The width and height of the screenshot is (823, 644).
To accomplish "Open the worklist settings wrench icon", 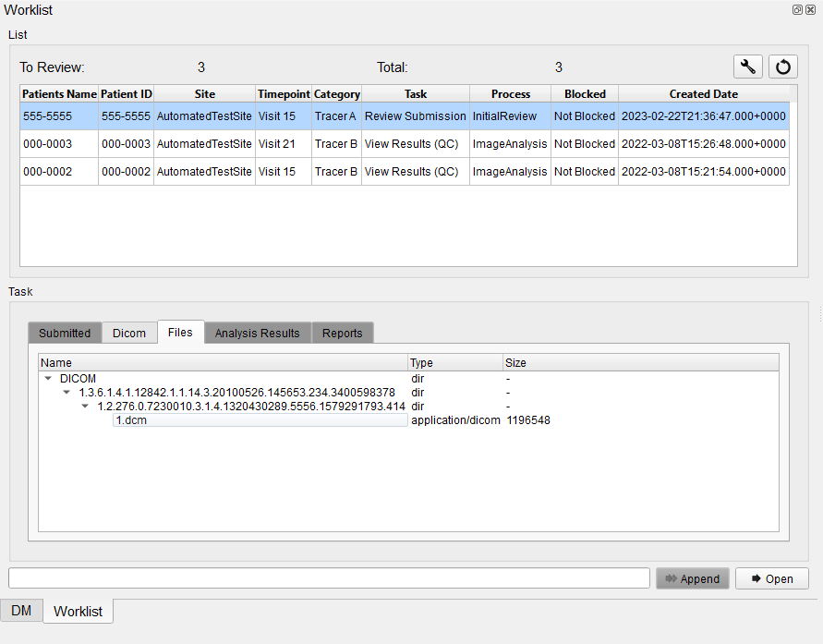I will click(x=748, y=67).
